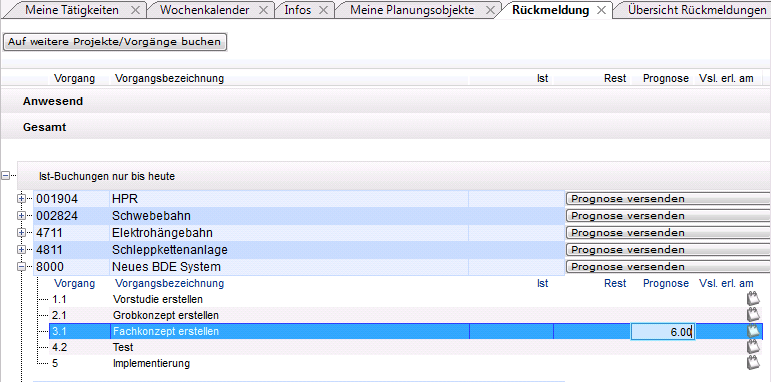The image size is (772, 382).
Task: Open notepad icon for Vorstudie erstellen row
Action: pos(753,298)
